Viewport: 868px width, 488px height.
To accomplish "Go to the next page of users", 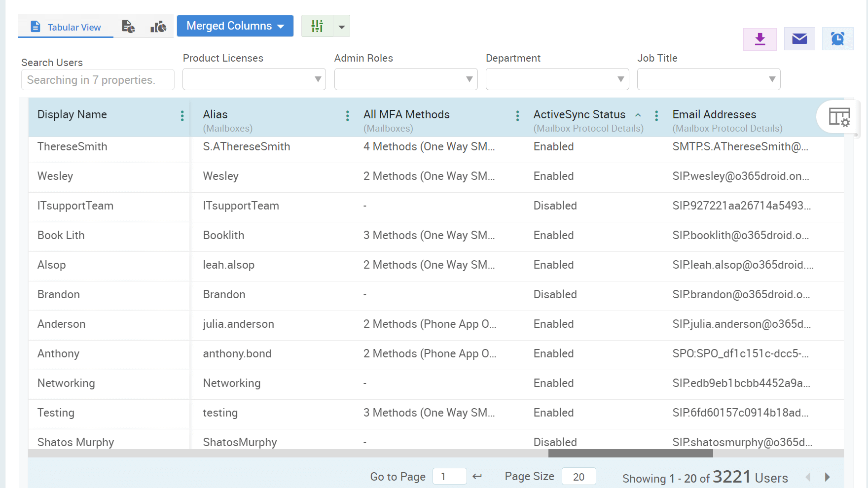I will click(827, 477).
